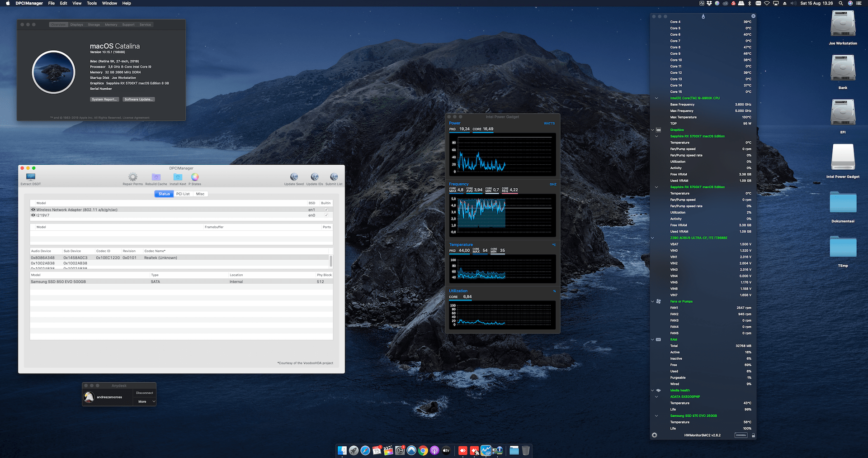Click Disconnect in the AnyDesk window
868x458 pixels.
(x=144, y=393)
